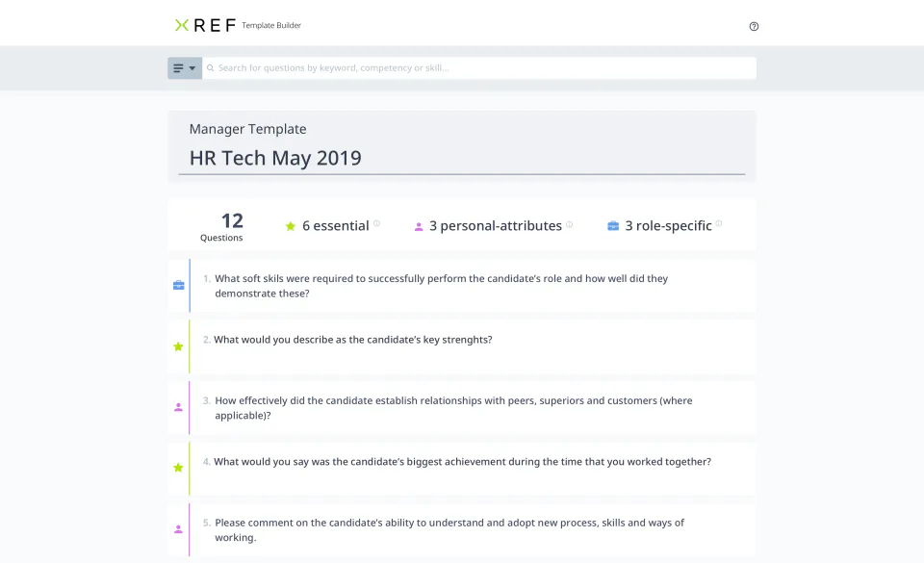This screenshot has width=924, height=563.
Task: Select question 4 about biggest achievement
Action: coord(462,462)
